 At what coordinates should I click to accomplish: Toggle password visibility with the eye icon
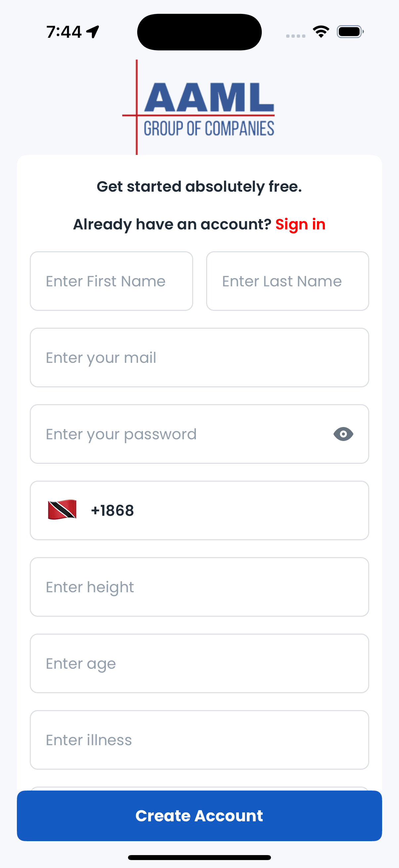pos(343,434)
